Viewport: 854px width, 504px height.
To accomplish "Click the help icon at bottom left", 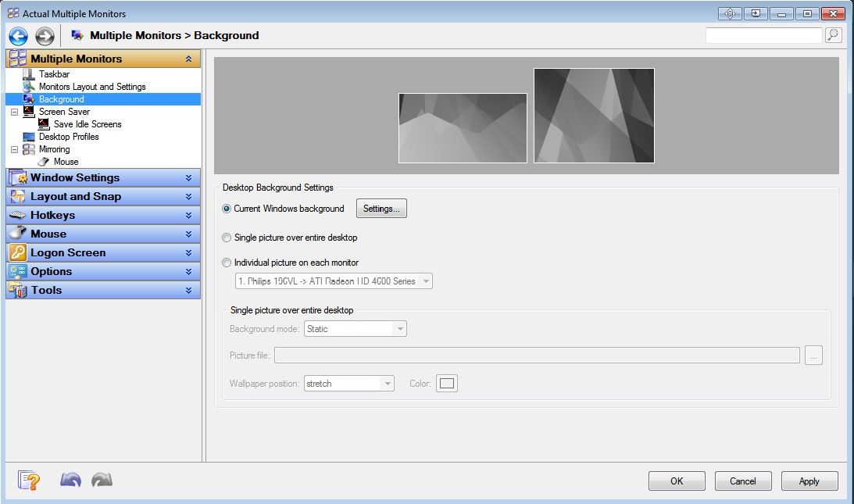I will 29,480.
